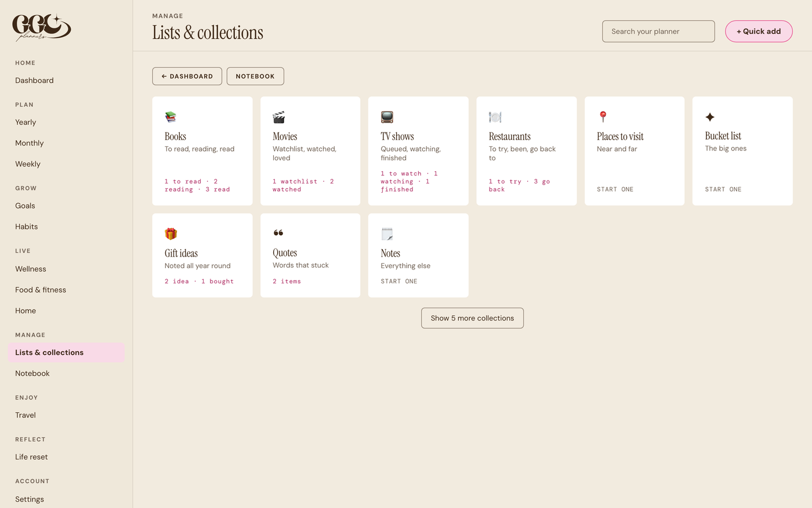Click the Notebook button above cards

(255, 76)
